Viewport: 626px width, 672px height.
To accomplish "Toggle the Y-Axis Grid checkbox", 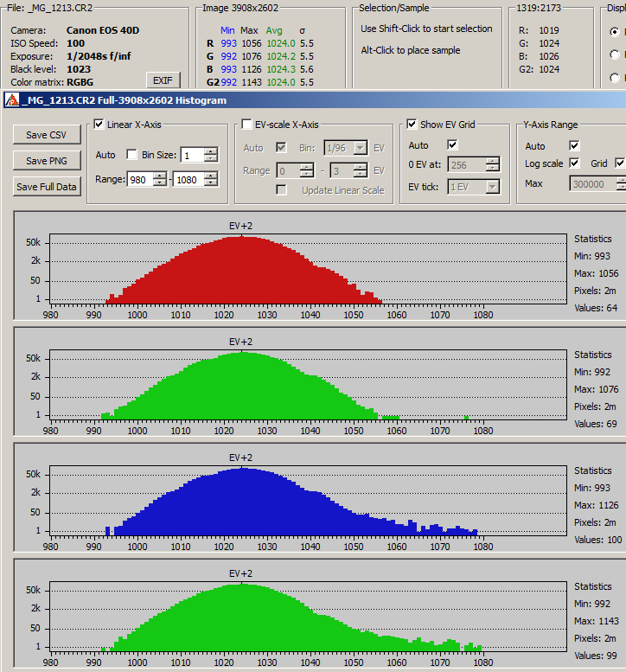I will 619,163.
